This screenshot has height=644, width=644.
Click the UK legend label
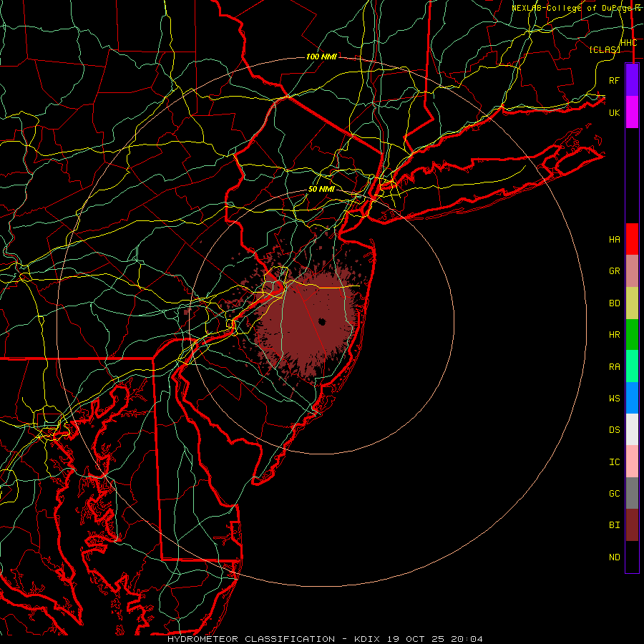pyautogui.click(x=614, y=112)
